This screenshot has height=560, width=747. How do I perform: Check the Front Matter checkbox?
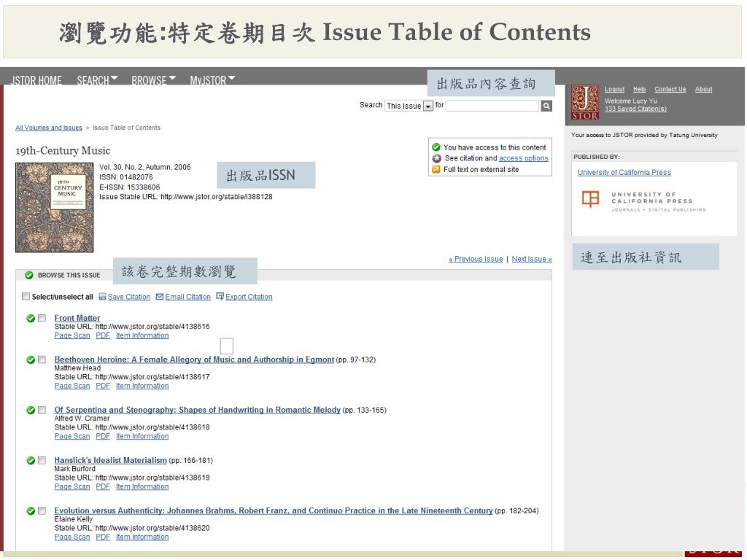(x=42, y=318)
